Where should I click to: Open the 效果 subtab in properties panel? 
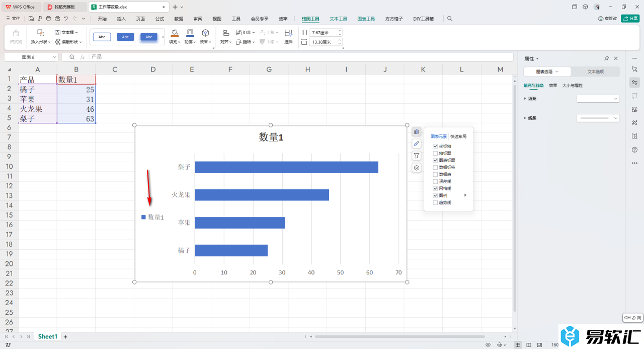click(553, 86)
